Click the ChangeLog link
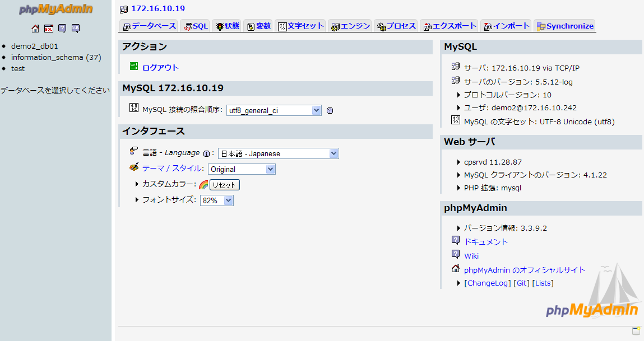Screen dimensions: 644x341 488,283
